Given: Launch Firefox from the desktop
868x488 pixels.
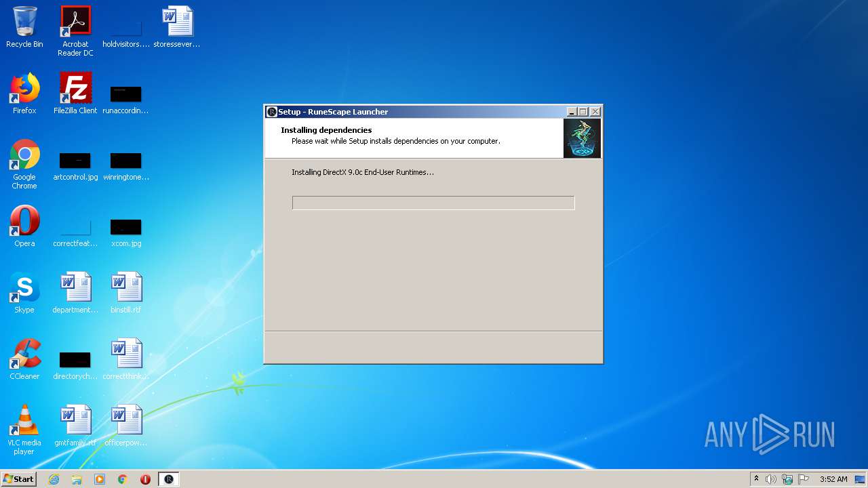Looking at the screenshot, I should tap(24, 94).
